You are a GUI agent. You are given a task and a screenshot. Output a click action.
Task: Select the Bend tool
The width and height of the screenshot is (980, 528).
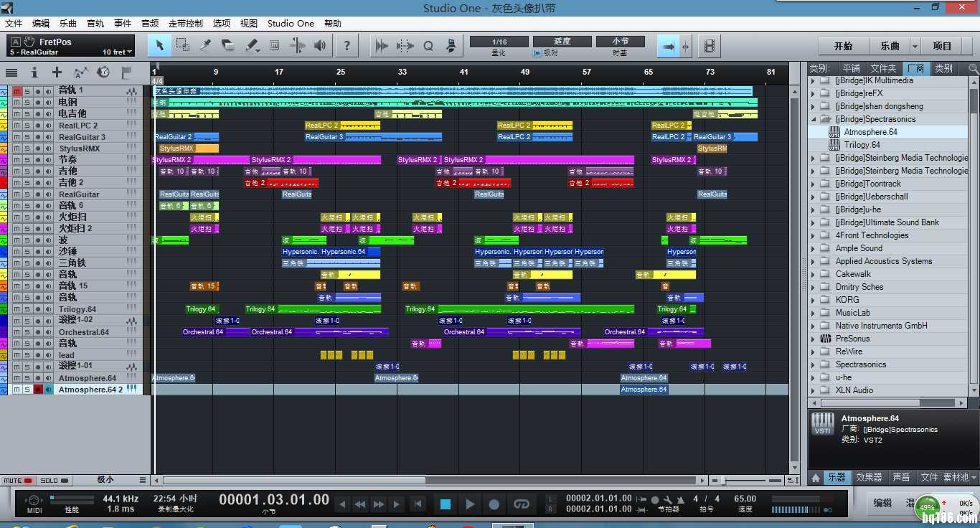click(x=297, y=46)
